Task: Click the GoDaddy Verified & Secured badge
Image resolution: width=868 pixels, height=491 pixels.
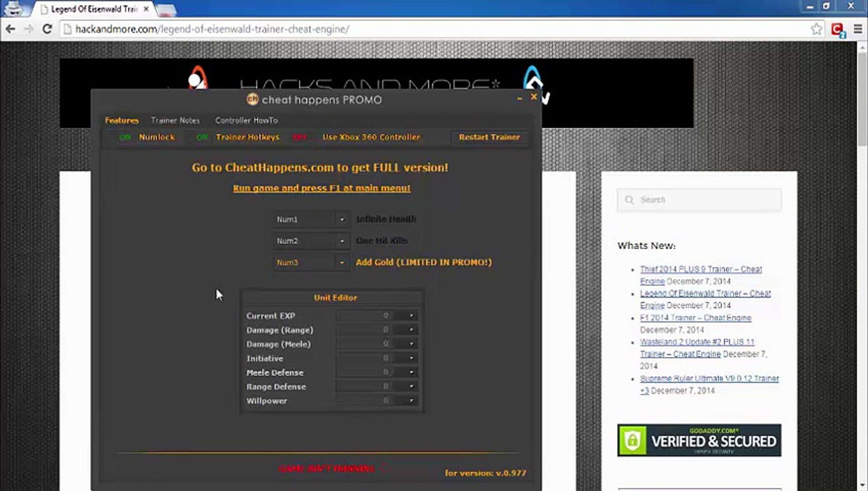Action: click(699, 440)
